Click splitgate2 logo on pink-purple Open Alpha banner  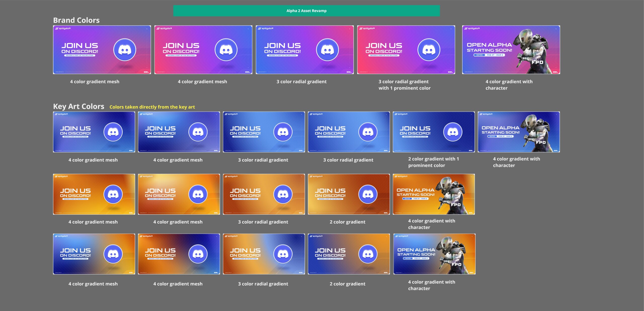pos(472,28)
